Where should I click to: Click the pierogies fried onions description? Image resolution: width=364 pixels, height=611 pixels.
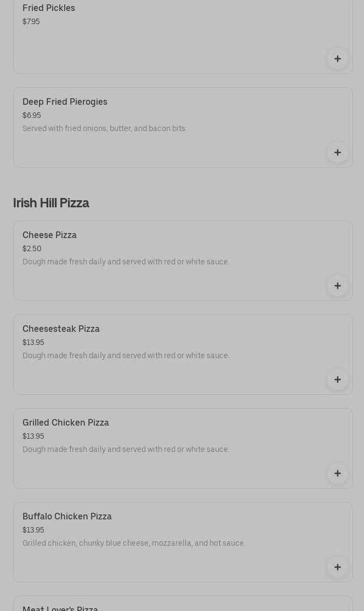[x=104, y=128]
